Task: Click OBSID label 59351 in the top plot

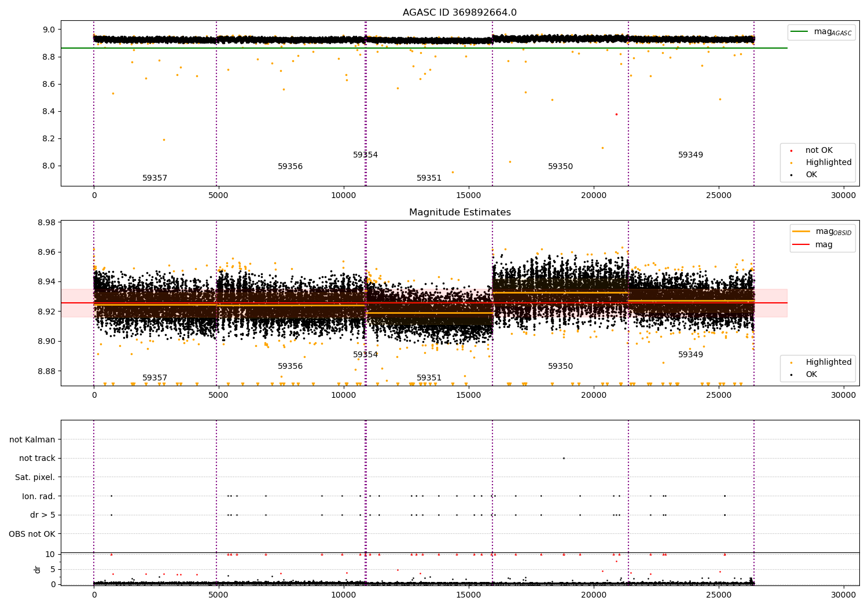Action: coord(429,178)
